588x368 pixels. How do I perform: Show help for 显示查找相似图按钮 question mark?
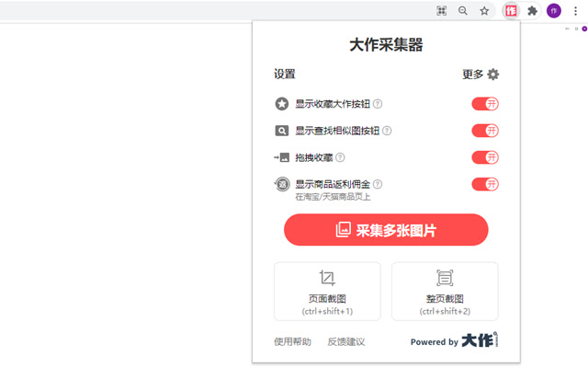pos(387,131)
